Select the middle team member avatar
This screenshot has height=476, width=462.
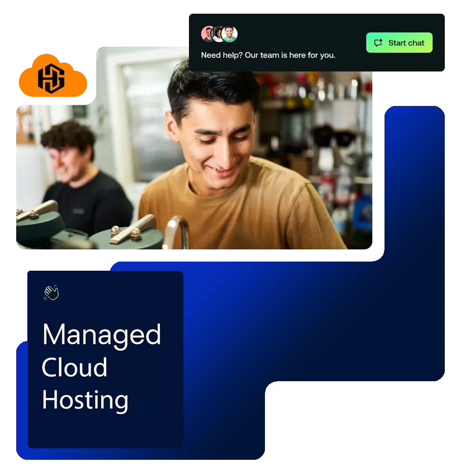click(x=219, y=34)
